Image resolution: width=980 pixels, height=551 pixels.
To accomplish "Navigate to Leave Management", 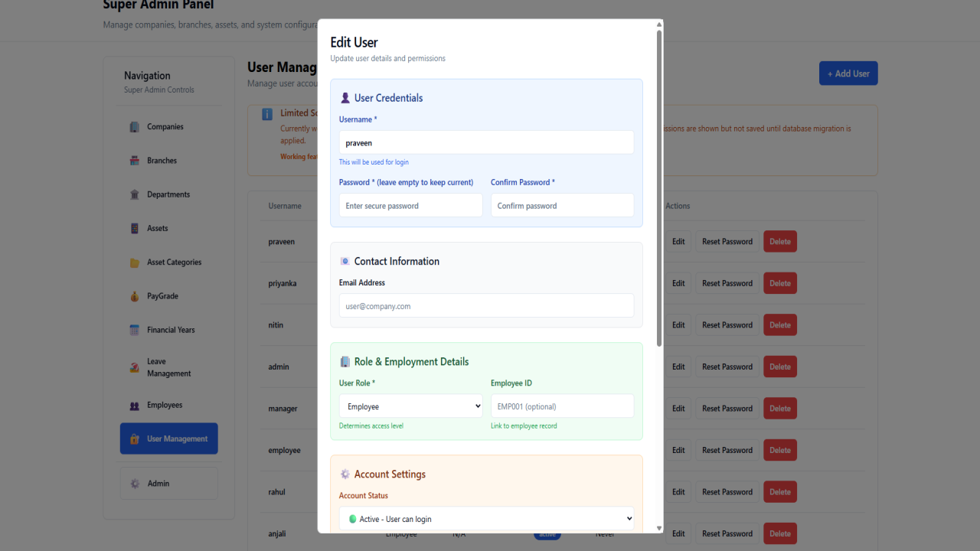I will tap(169, 367).
